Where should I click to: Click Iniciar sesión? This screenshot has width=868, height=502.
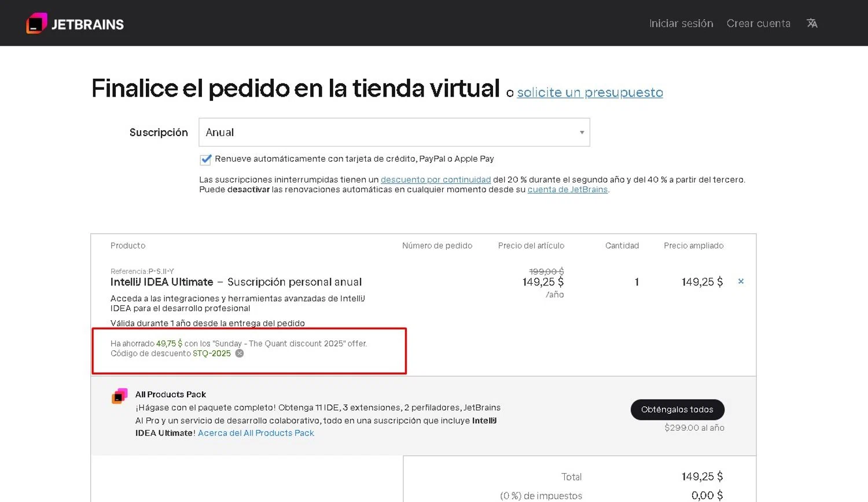coord(681,23)
